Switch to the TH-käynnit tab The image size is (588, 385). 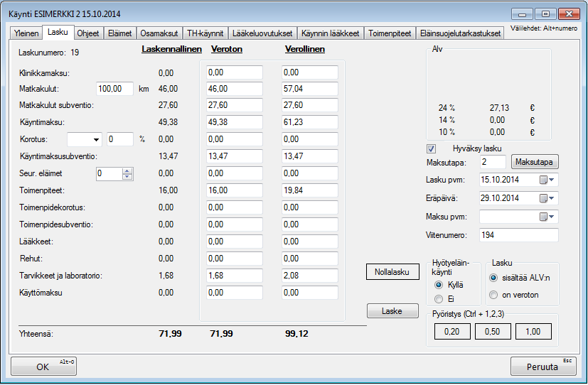[205, 33]
